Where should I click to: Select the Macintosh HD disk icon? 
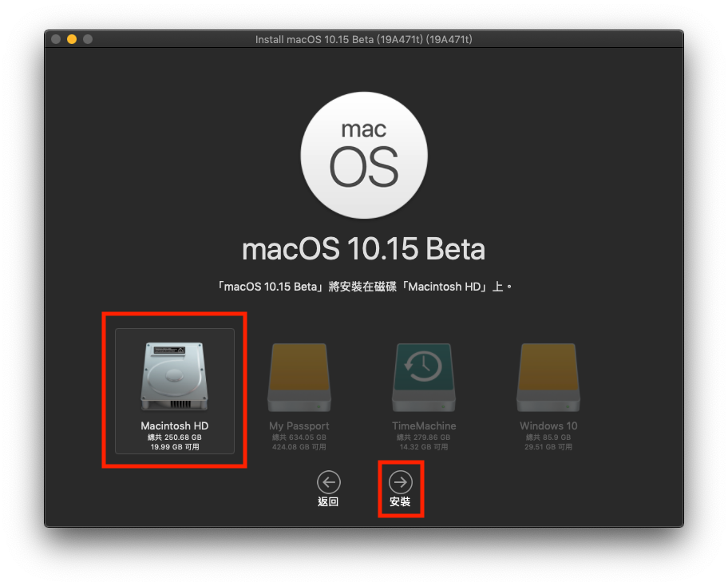click(x=175, y=377)
